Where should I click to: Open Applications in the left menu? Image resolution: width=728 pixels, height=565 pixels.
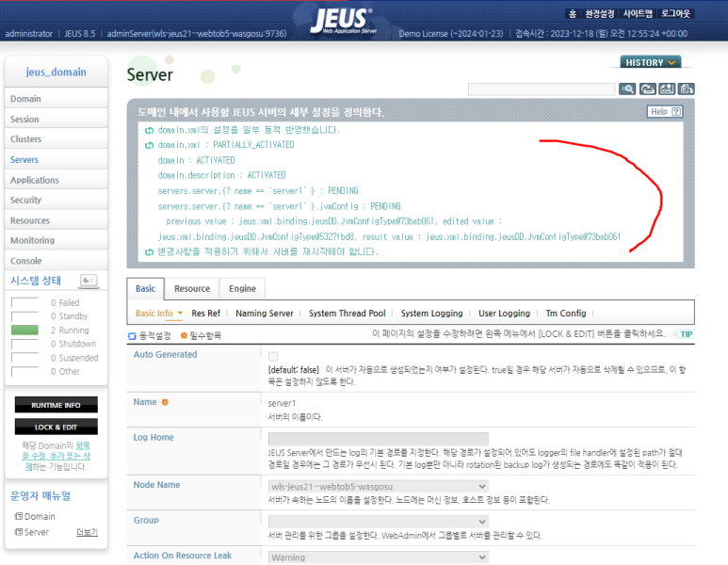pyautogui.click(x=57, y=180)
